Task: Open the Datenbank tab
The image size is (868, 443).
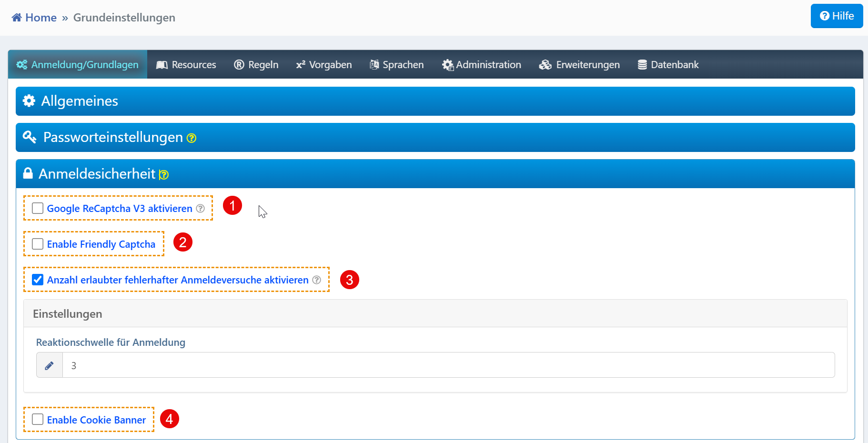Action: coord(668,65)
